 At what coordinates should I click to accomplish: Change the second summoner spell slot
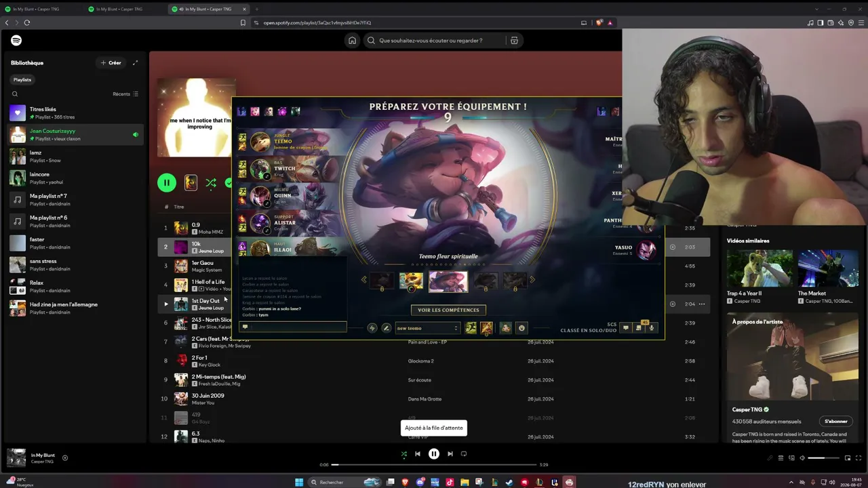pyautogui.click(x=486, y=329)
